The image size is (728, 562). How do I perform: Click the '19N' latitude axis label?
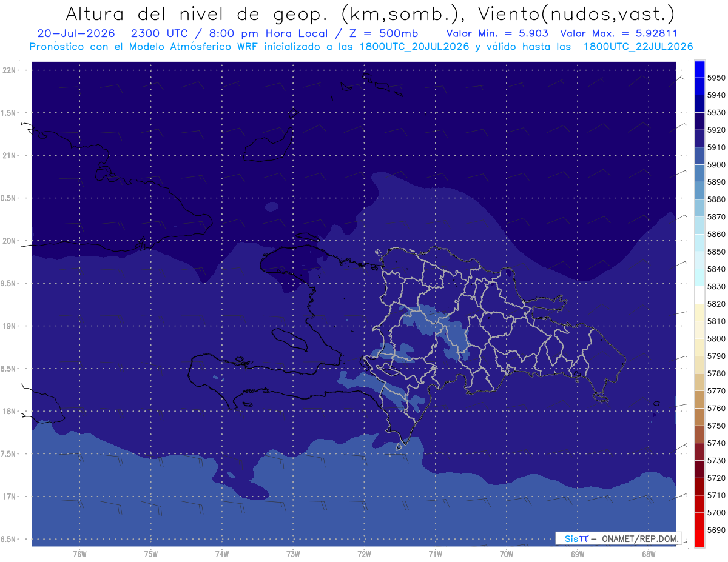click(x=10, y=326)
